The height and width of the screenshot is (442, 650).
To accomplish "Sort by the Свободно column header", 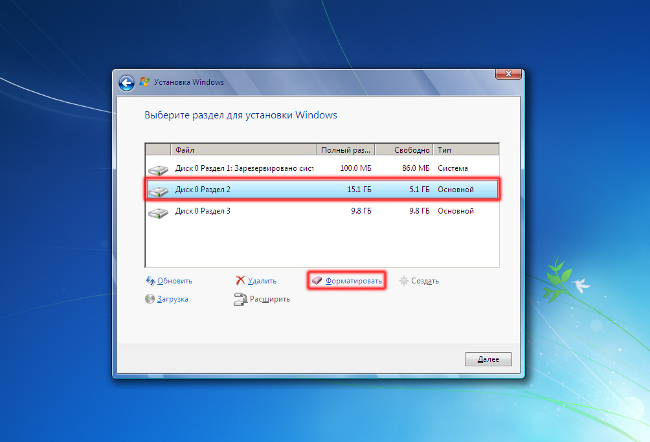I will (x=404, y=150).
